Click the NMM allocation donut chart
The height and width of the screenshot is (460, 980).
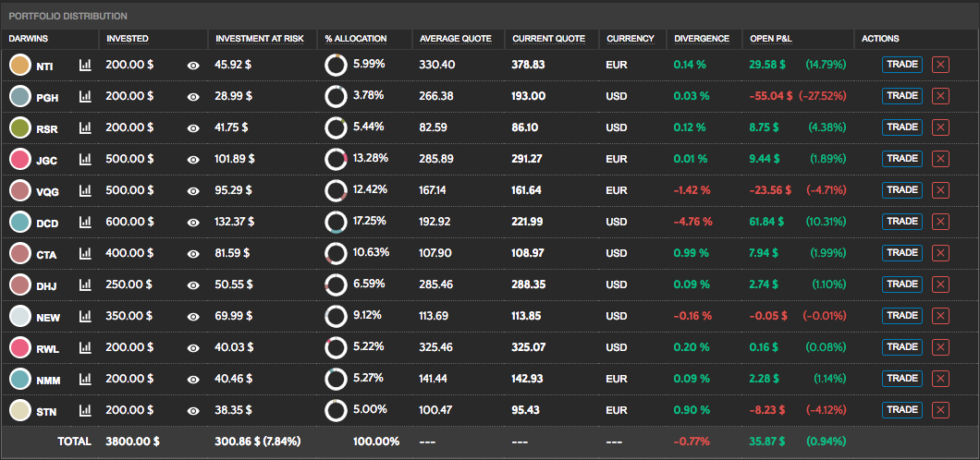tap(336, 379)
